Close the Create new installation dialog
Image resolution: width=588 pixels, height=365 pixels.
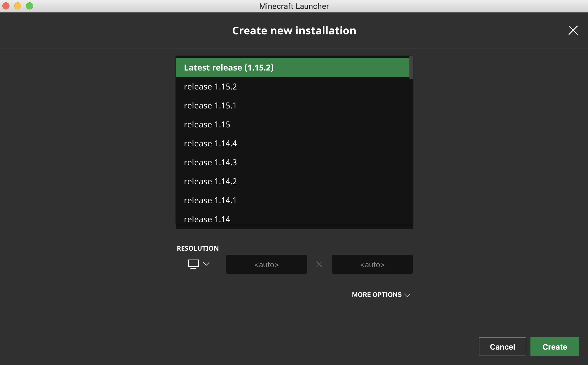[573, 30]
